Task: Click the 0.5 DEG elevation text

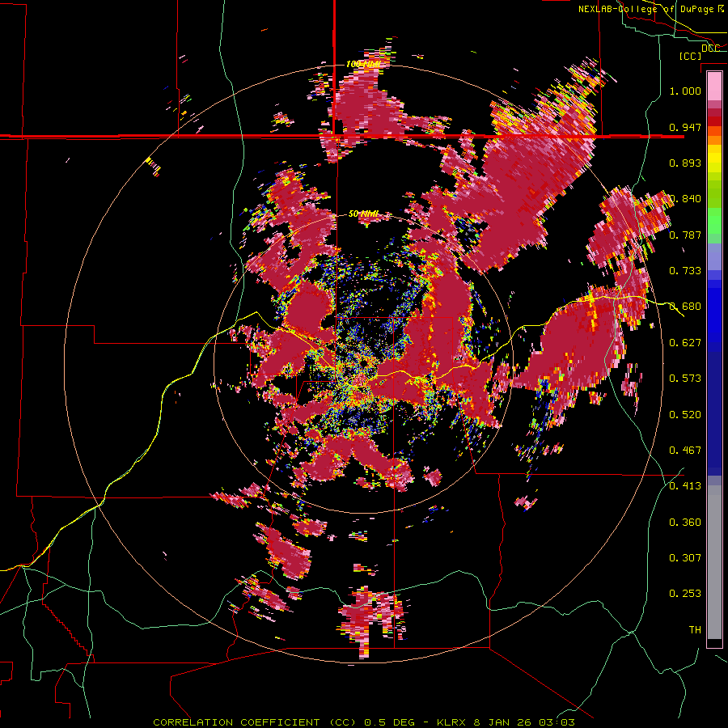Action: point(388,722)
